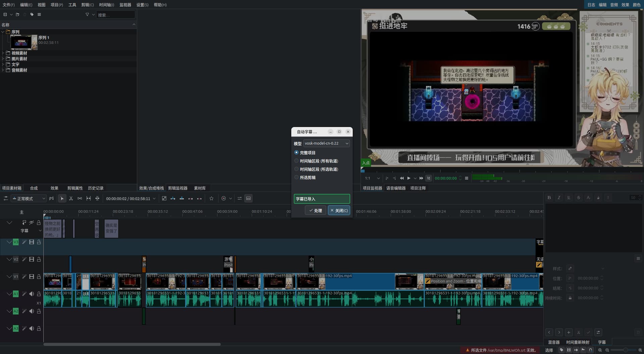Set zone in point in project monitor
The width and height of the screenshot is (644, 354).
point(387,178)
